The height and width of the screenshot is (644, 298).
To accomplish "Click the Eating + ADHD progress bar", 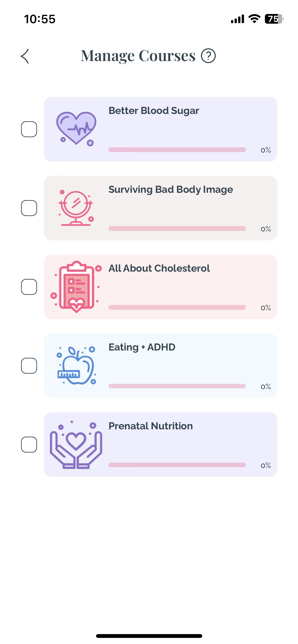I will [177, 386].
